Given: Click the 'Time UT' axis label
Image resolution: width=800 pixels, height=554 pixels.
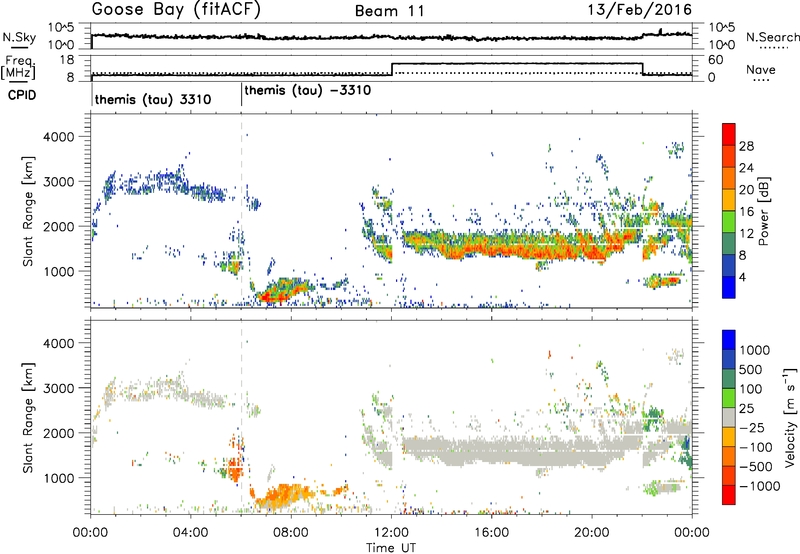Looking at the screenshot, I should (x=391, y=548).
